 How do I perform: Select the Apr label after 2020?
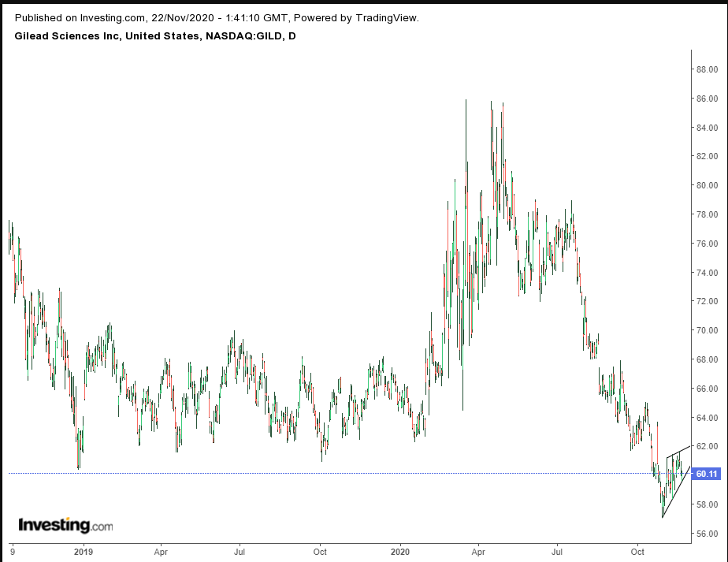coord(478,552)
